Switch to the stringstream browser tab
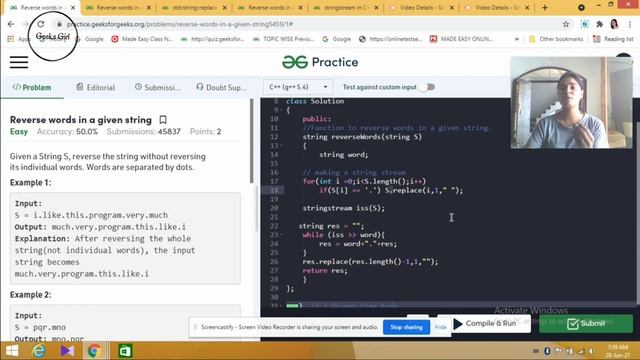 click(347, 7)
